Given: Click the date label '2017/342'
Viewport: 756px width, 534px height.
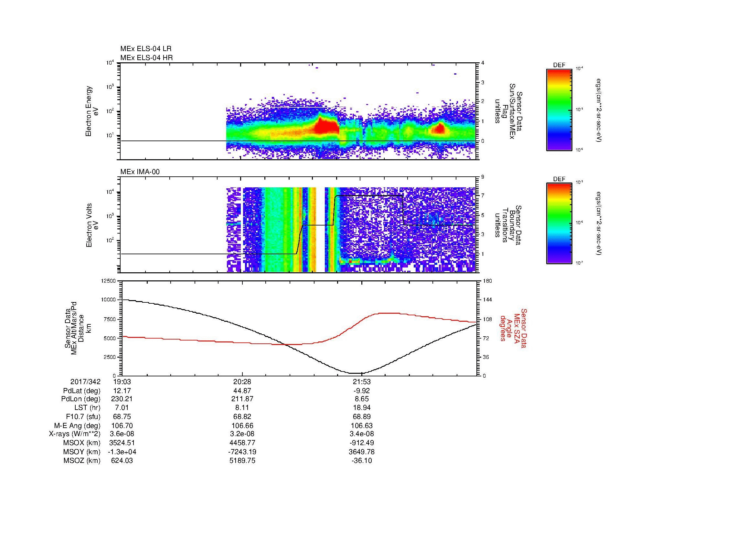Looking at the screenshot, I should click(85, 382).
